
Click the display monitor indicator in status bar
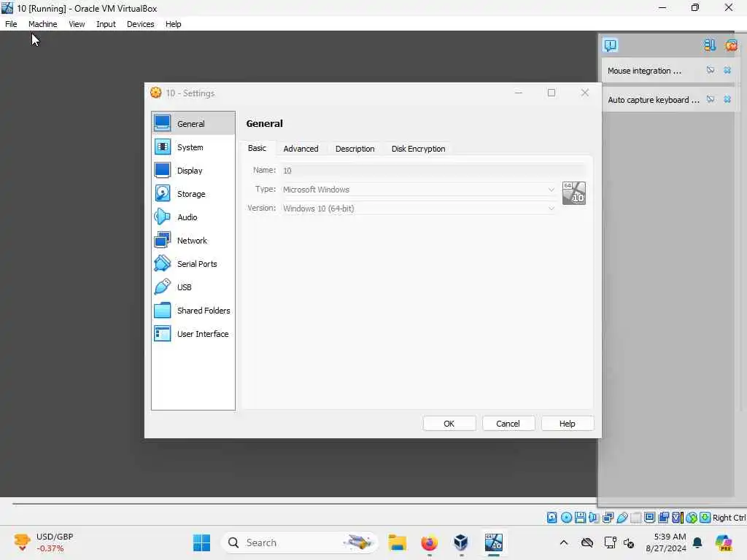tap(649, 518)
